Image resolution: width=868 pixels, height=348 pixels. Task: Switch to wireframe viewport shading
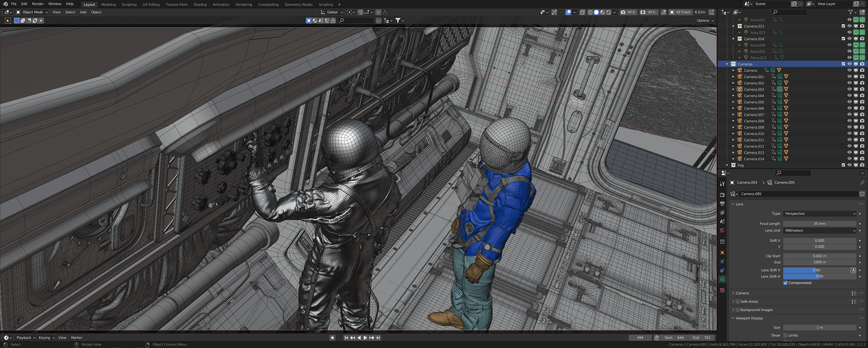tap(590, 12)
